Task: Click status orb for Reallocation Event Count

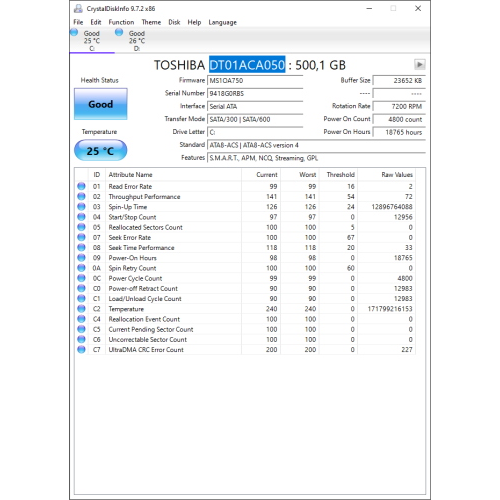Action: [81, 319]
